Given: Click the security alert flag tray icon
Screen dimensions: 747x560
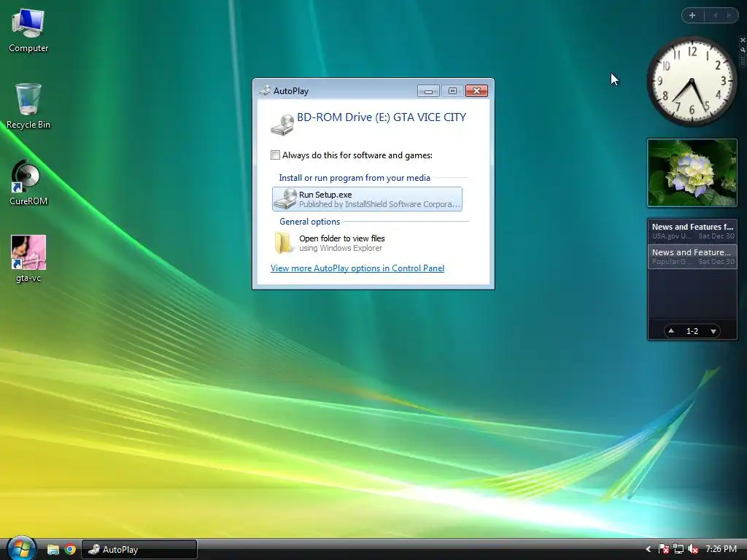Looking at the screenshot, I should click(x=663, y=550).
